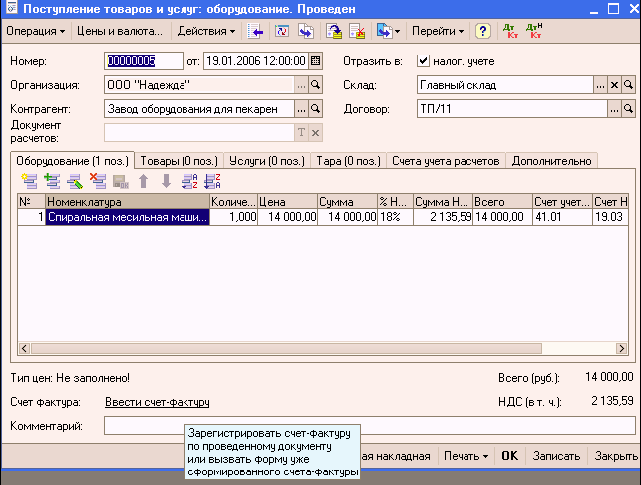Viewport: 641px width, 485px height.
Task: Open the Перейти dropdown
Action: click(438, 31)
